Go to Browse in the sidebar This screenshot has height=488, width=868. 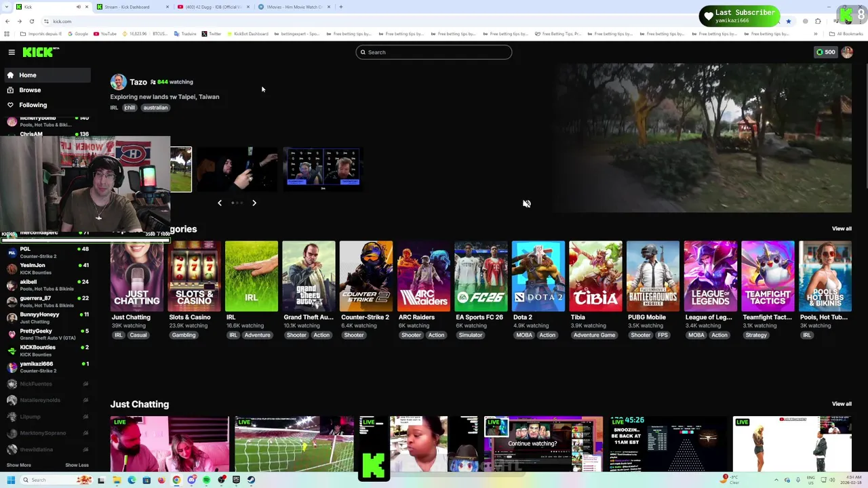click(46, 90)
